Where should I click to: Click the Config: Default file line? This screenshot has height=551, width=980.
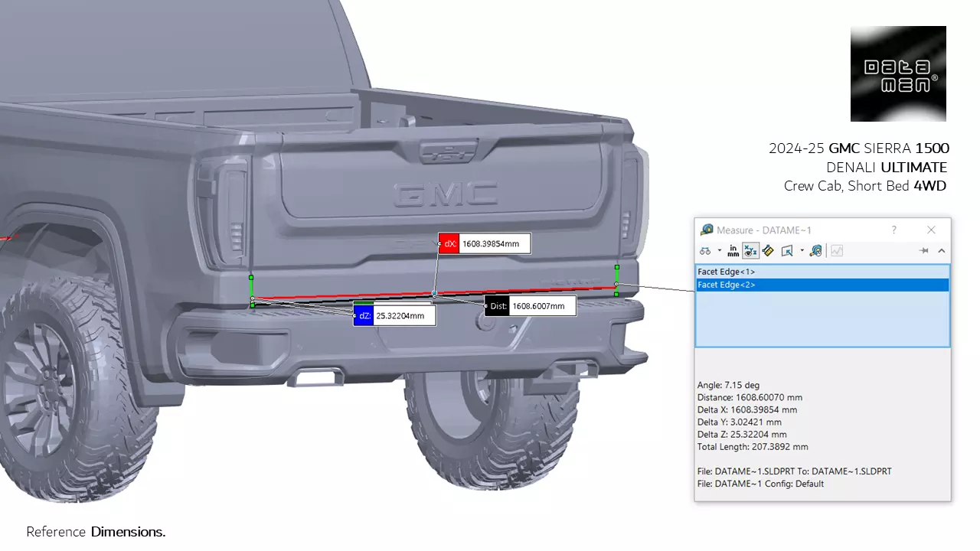(x=760, y=484)
